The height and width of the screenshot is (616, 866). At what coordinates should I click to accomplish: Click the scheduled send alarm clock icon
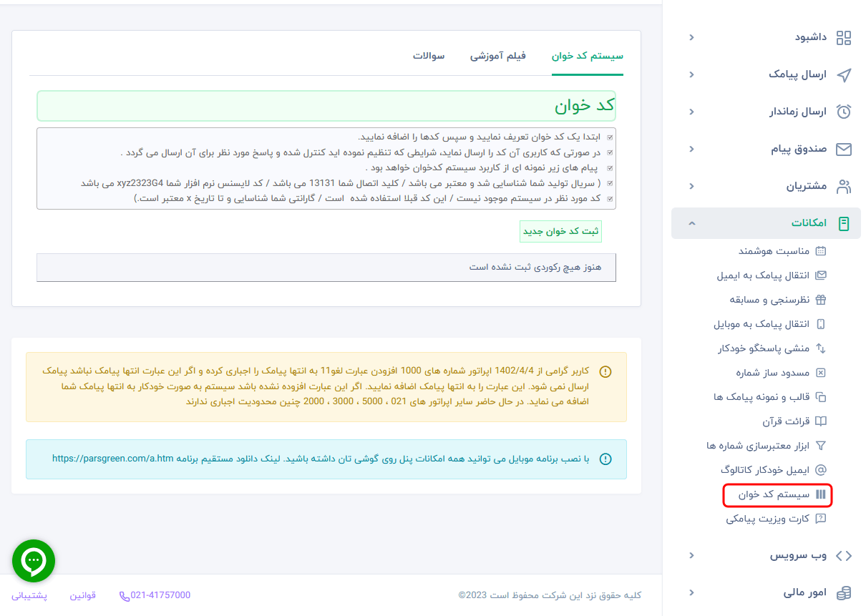pyautogui.click(x=844, y=112)
